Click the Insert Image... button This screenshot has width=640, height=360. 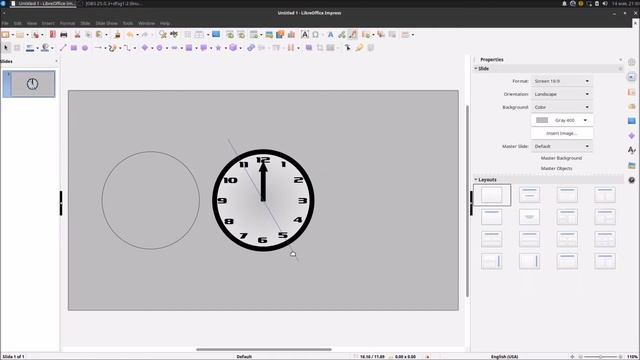pyautogui.click(x=562, y=133)
